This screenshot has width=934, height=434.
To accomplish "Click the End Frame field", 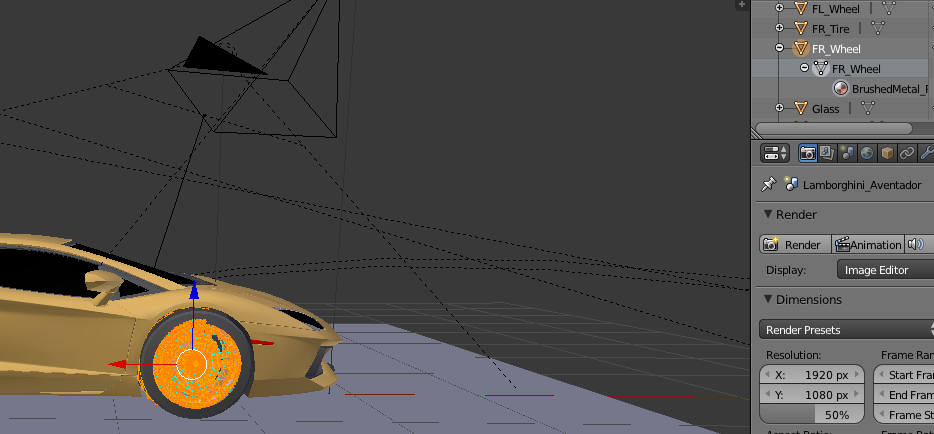I will (x=904, y=394).
